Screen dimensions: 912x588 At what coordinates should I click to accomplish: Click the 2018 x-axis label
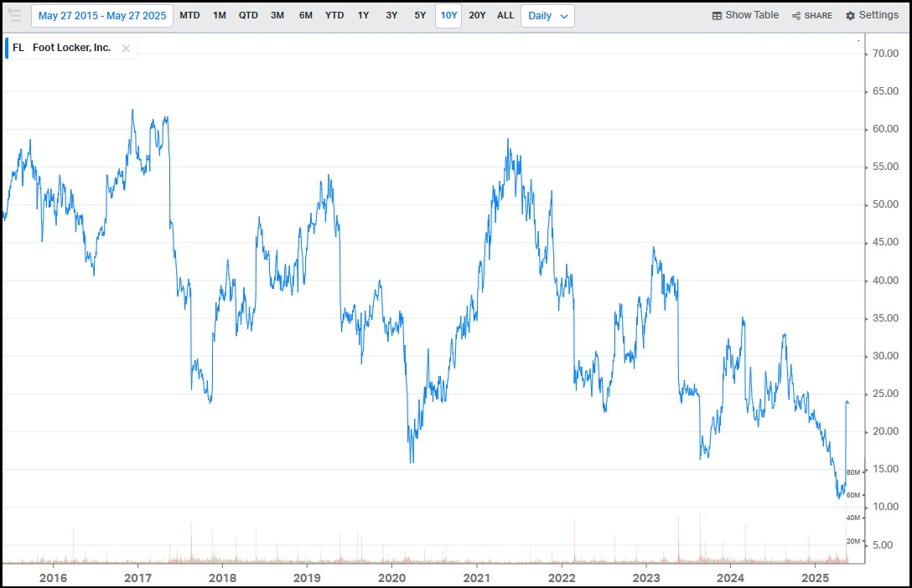tap(223, 578)
